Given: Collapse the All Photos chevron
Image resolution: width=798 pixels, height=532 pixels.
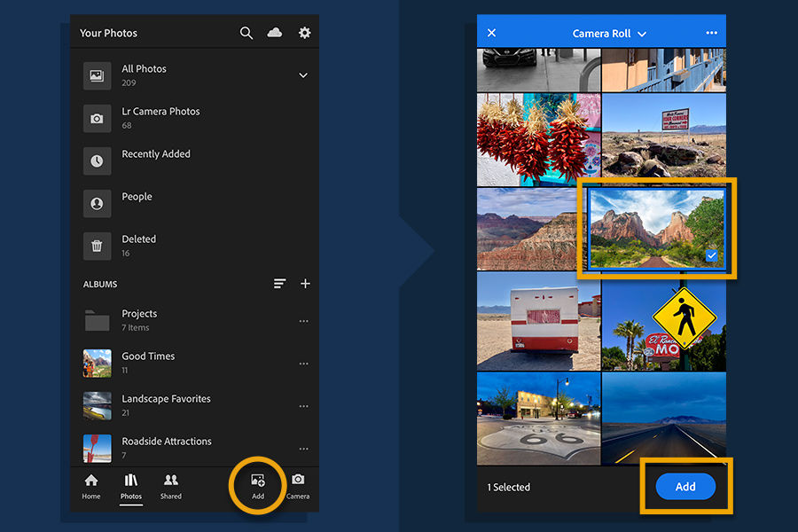Looking at the screenshot, I should coord(303,75).
